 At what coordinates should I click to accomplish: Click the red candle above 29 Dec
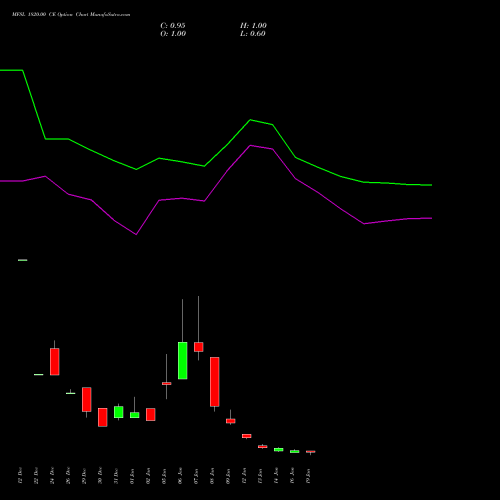[x=87, y=399]
